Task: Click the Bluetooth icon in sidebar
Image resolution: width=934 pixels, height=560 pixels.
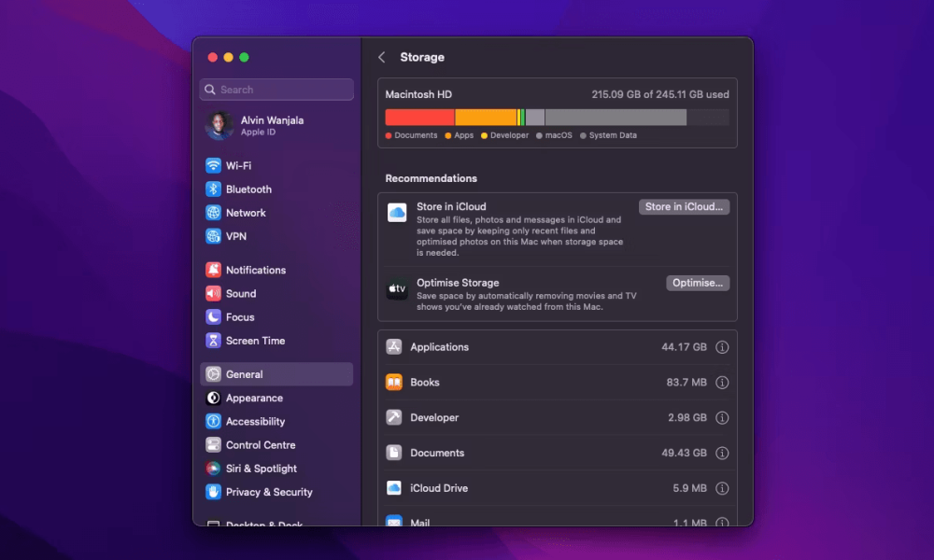Action: pos(213,189)
